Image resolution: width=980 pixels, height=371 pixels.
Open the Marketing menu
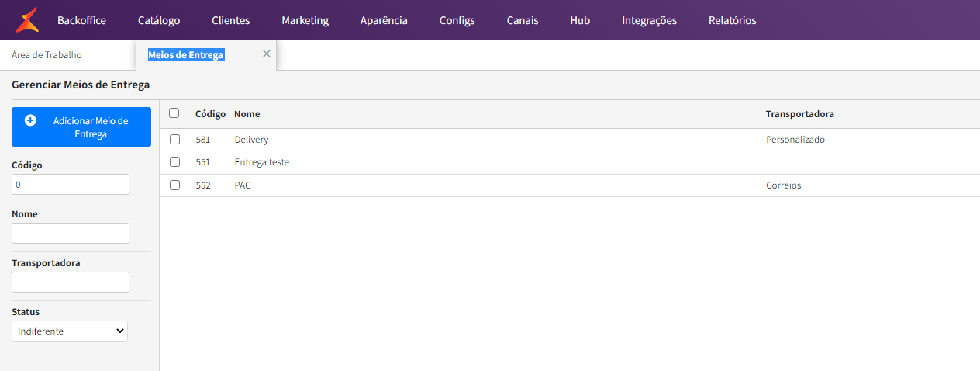pyautogui.click(x=305, y=20)
